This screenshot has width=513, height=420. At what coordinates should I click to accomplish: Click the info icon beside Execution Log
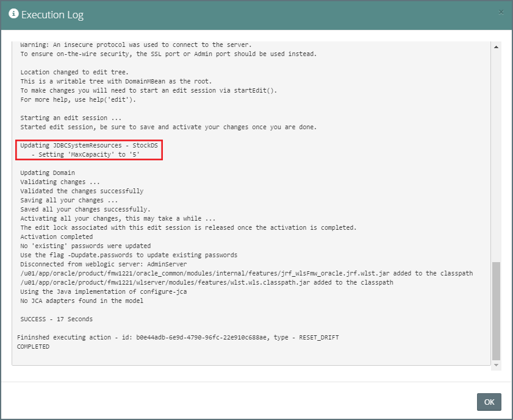click(13, 14)
